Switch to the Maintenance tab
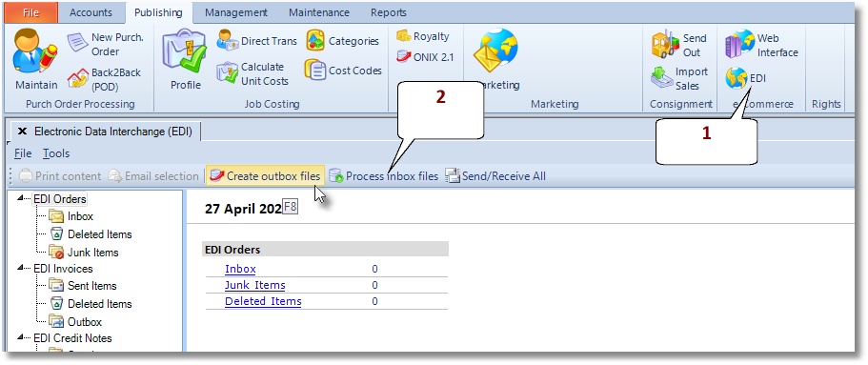The height and width of the screenshot is (365, 868). click(x=319, y=12)
